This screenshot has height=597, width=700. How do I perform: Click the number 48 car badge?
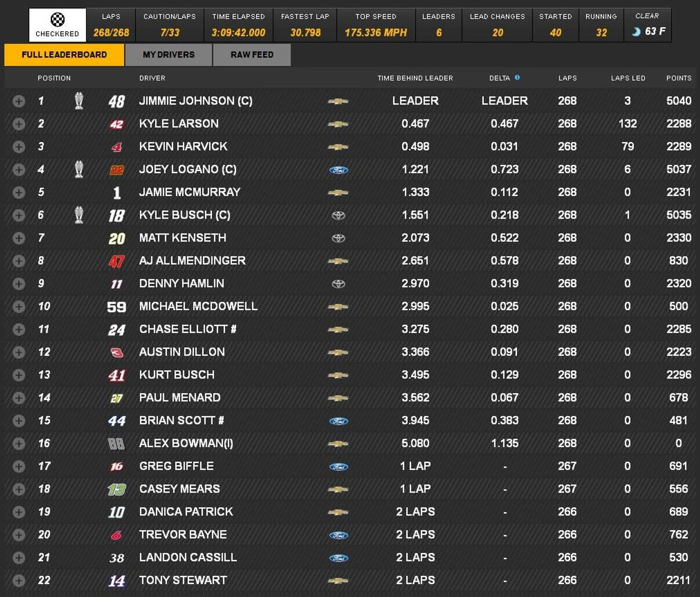tap(117, 101)
